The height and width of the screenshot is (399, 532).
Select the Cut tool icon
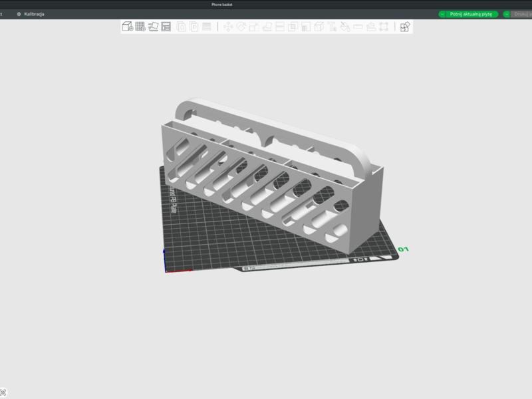coord(280,27)
